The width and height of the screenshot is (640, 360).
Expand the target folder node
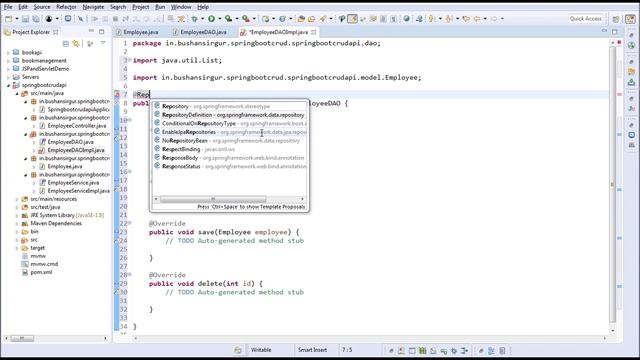(x=17, y=248)
